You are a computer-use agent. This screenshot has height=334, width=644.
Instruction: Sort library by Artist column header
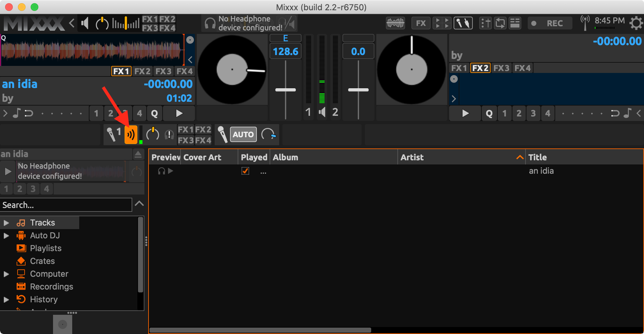coord(461,157)
